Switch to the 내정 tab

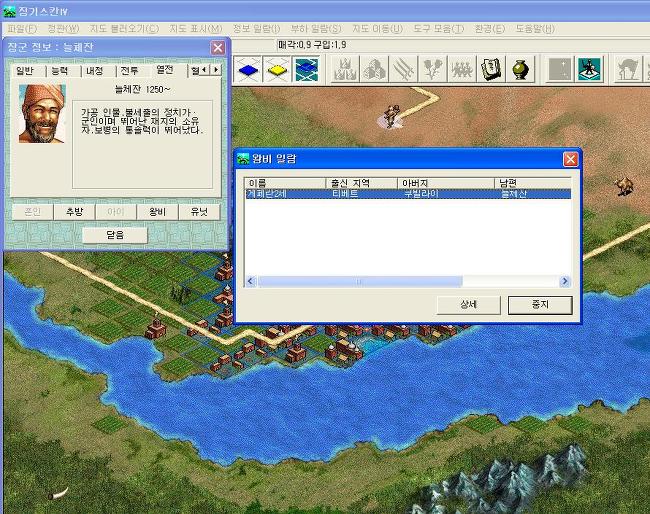click(x=95, y=71)
